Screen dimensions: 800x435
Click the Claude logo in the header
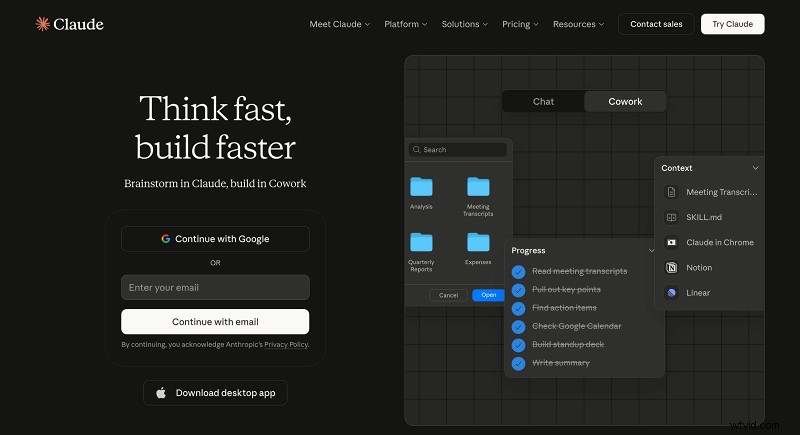pyautogui.click(x=69, y=24)
